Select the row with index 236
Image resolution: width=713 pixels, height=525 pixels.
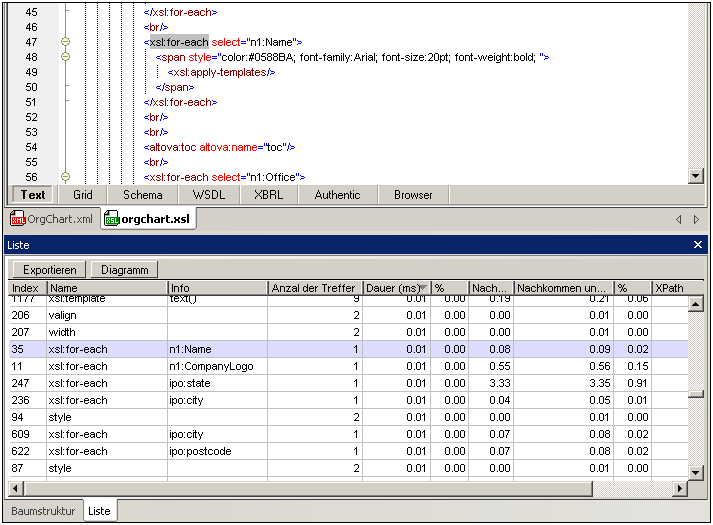coord(348,400)
